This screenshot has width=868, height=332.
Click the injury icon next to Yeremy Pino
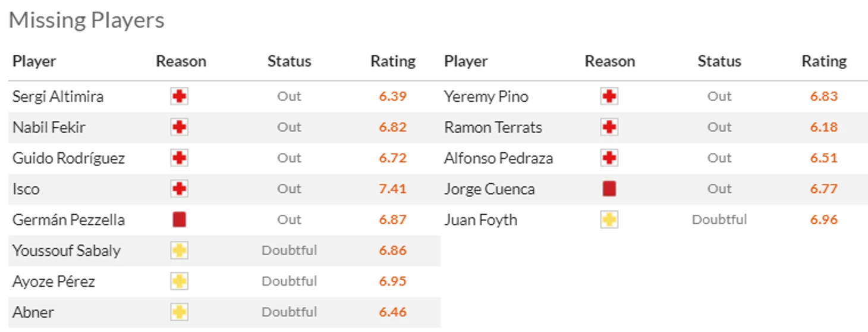pyautogui.click(x=609, y=96)
